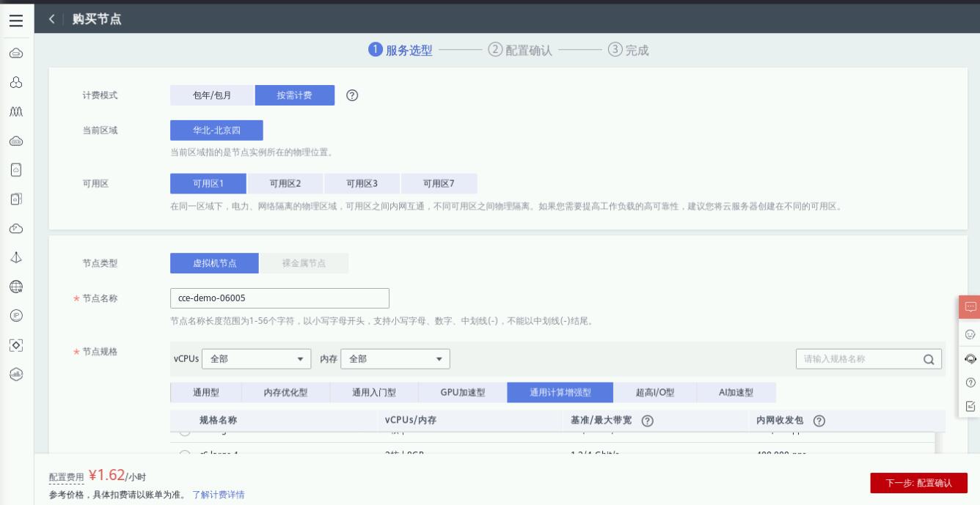Open the scan-frame diamond sidebar icon

(x=16, y=344)
